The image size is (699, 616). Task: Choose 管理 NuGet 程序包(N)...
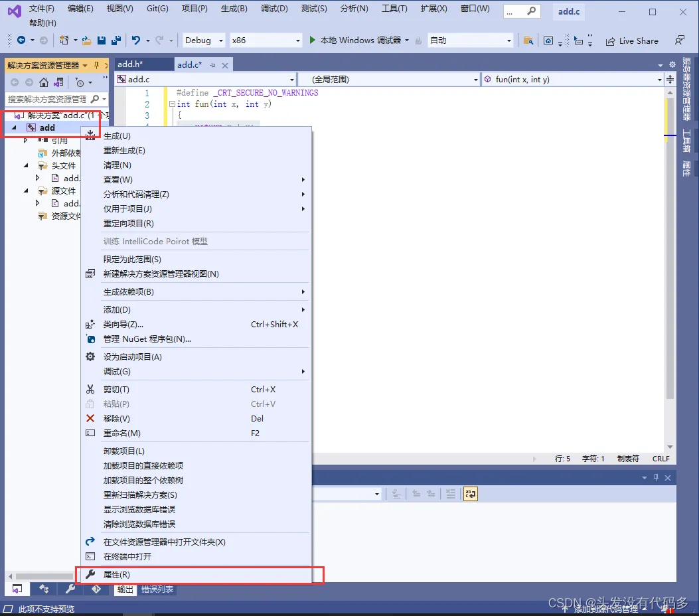pyautogui.click(x=196, y=339)
